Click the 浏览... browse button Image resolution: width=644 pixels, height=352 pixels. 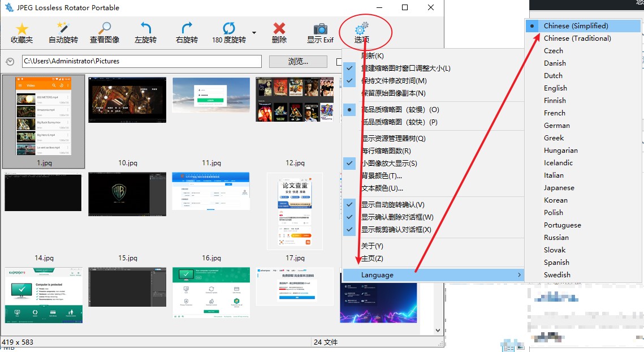pyautogui.click(x=298, y=61)
